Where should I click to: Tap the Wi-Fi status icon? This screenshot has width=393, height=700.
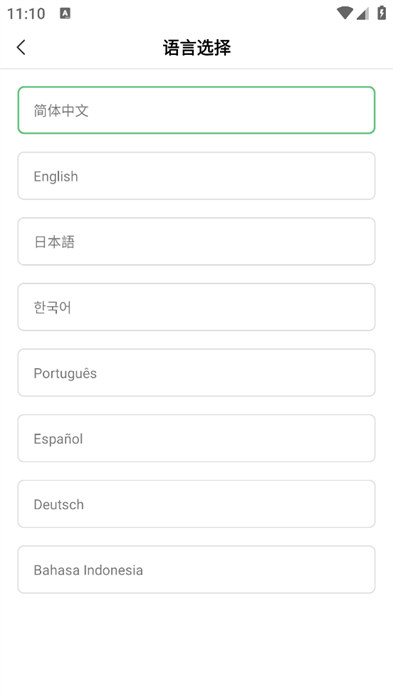tap(345, 13)
